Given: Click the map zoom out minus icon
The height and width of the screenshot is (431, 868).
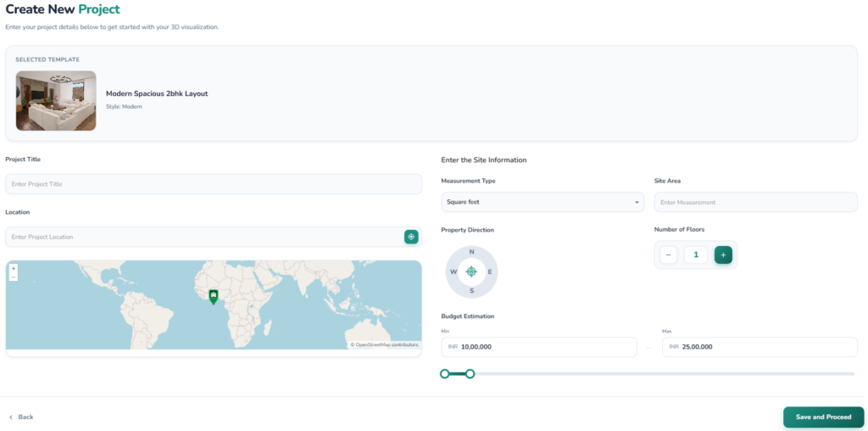Looking at the screenshot, I should pyautogui.click(x=14, y=277).
